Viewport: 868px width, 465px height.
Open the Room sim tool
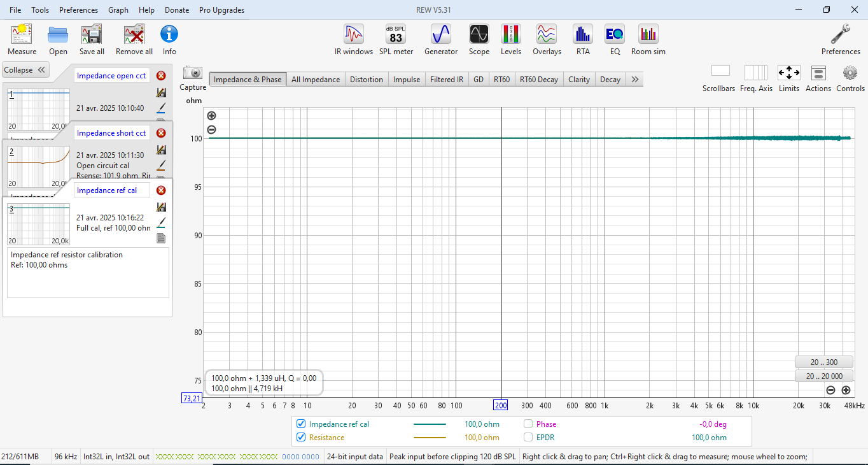click(648, 34)
